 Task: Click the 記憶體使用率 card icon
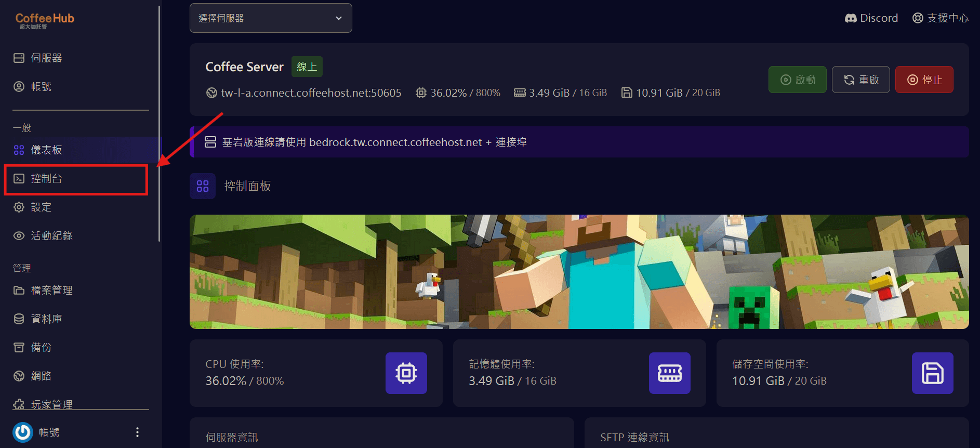tap(670, 373)
